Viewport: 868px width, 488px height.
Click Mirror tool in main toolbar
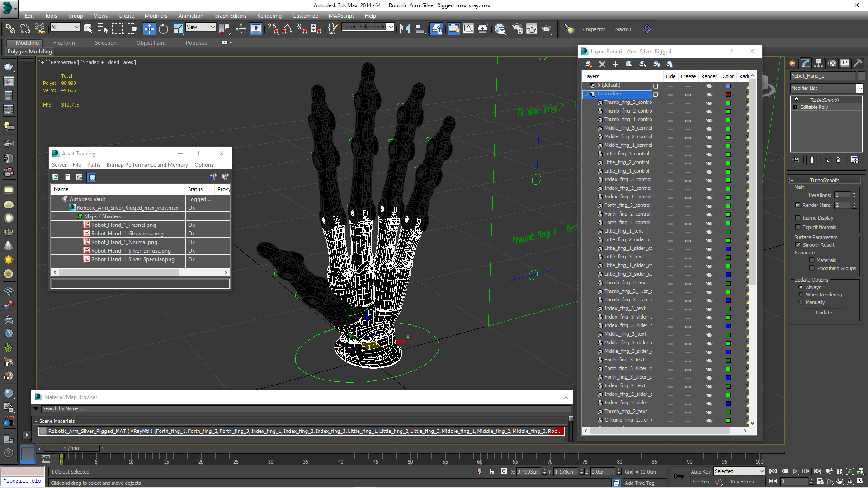[x=405, y=29]
